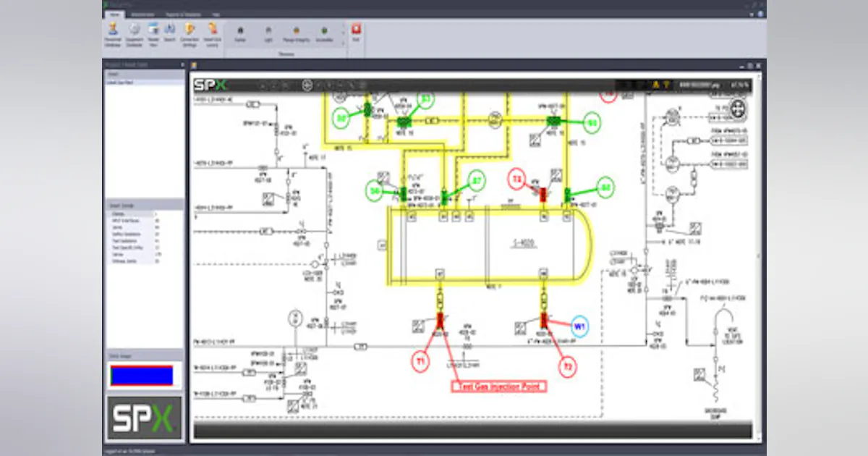Click the Test Gas Injection Point label
Image resolution: width=868 pixels, height=456 pixels.
point(498,387)
